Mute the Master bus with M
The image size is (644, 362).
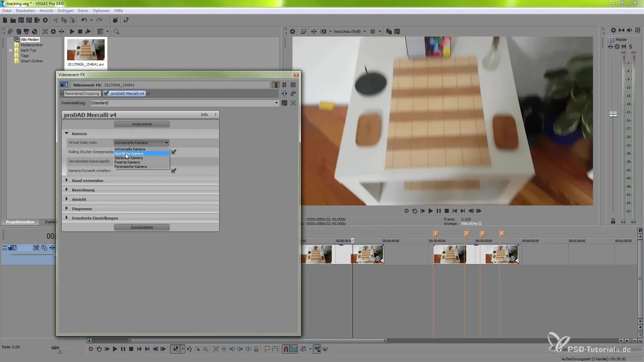coord(624,47)
